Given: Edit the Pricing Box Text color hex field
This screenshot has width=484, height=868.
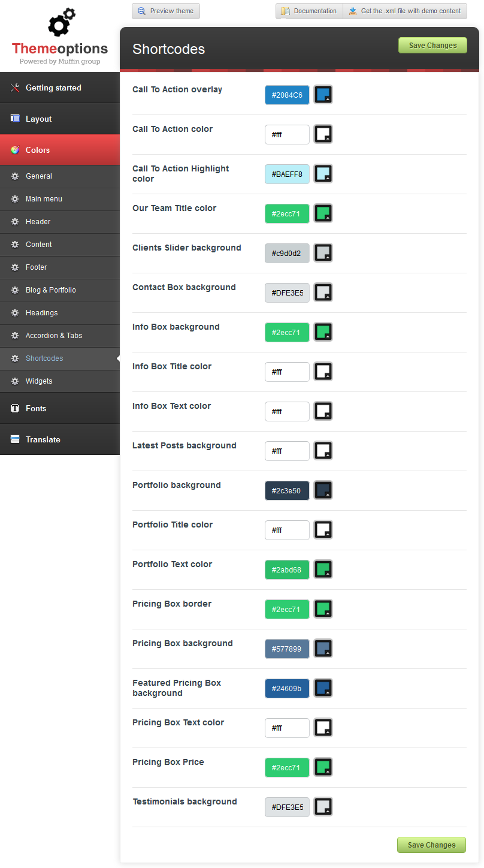Looking at the screenshot, I should coord(288,728).
